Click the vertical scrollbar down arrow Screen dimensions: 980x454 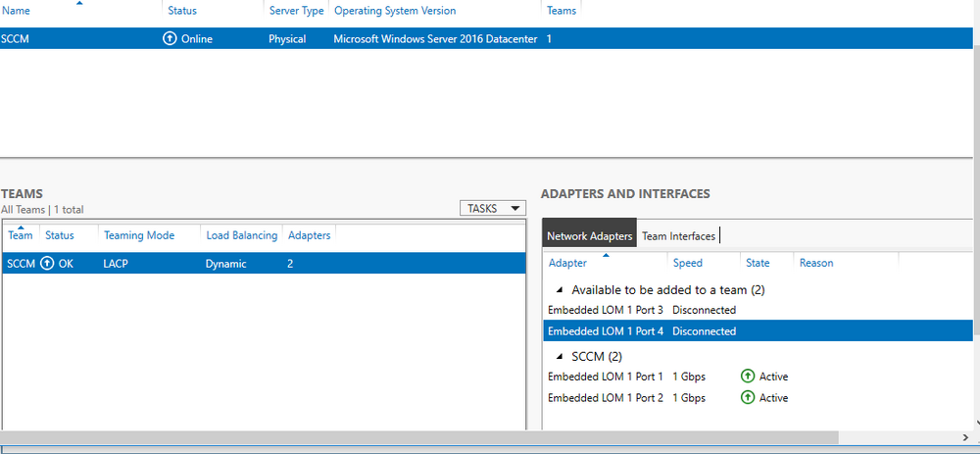976,423
